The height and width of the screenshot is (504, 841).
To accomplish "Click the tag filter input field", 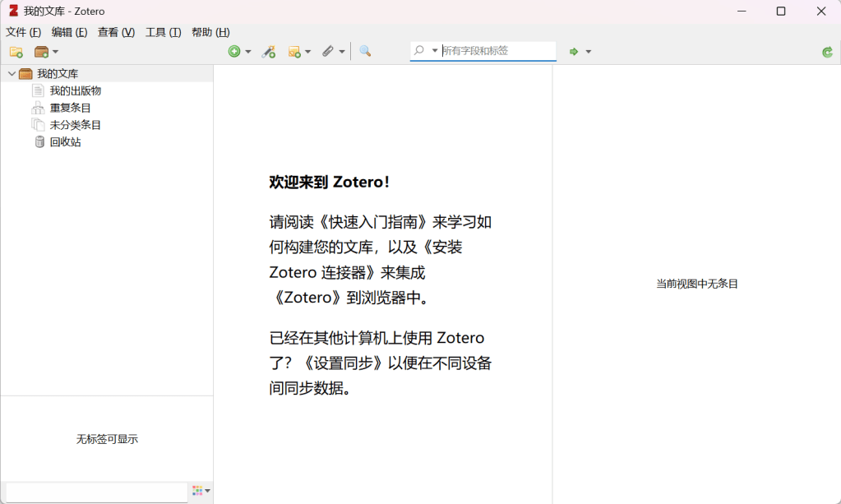I will tap(96, 492).
